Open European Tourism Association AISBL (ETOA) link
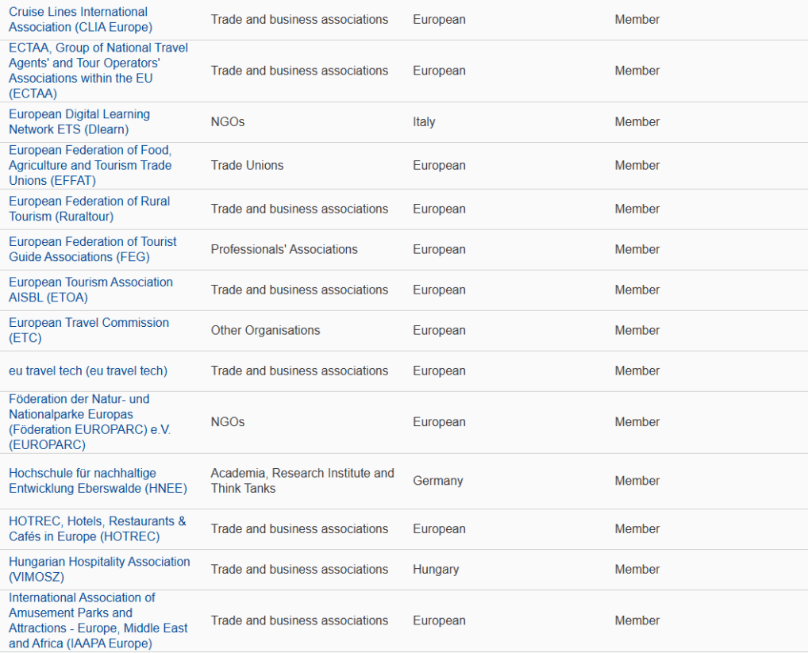 (90, 290)
